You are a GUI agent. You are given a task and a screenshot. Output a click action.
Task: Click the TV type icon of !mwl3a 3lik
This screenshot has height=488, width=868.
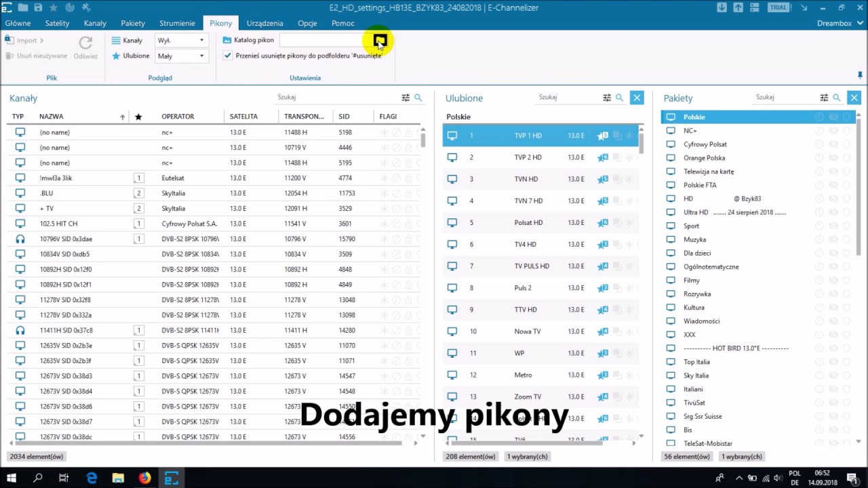point(20,178)
